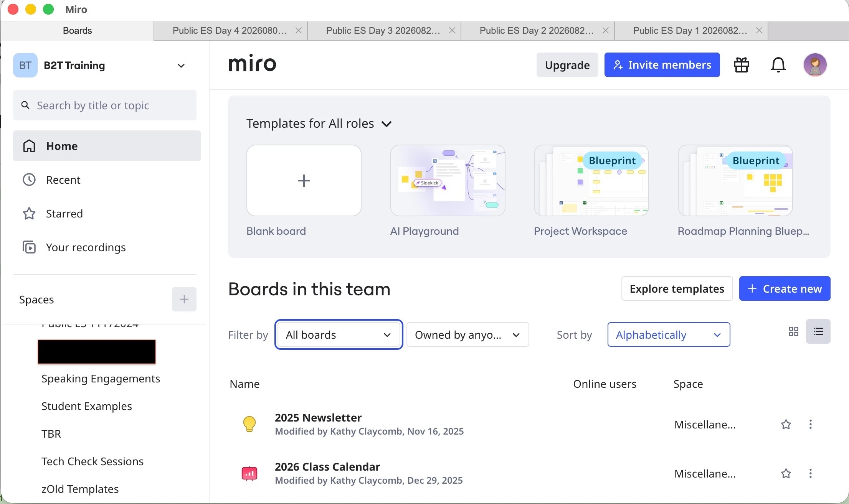Click the Name column header
Image resolution: width=849 pixels, height=504 pixels.
(245, 385)
